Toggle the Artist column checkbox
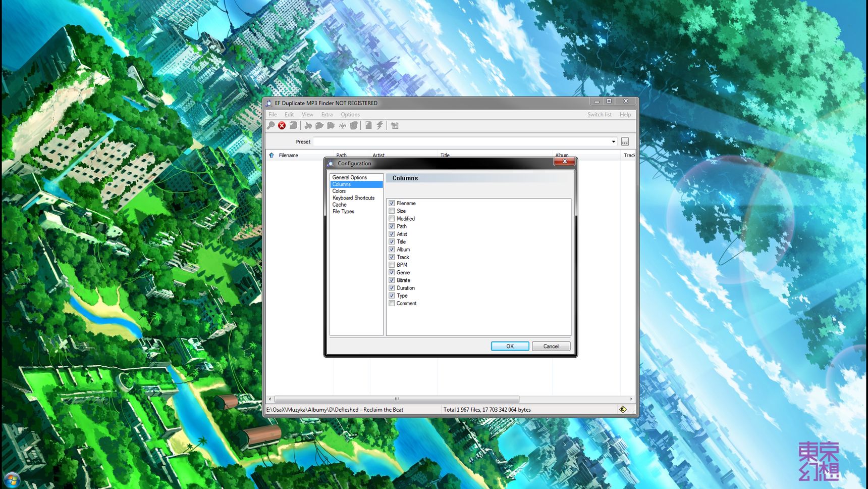 [392, 234]
